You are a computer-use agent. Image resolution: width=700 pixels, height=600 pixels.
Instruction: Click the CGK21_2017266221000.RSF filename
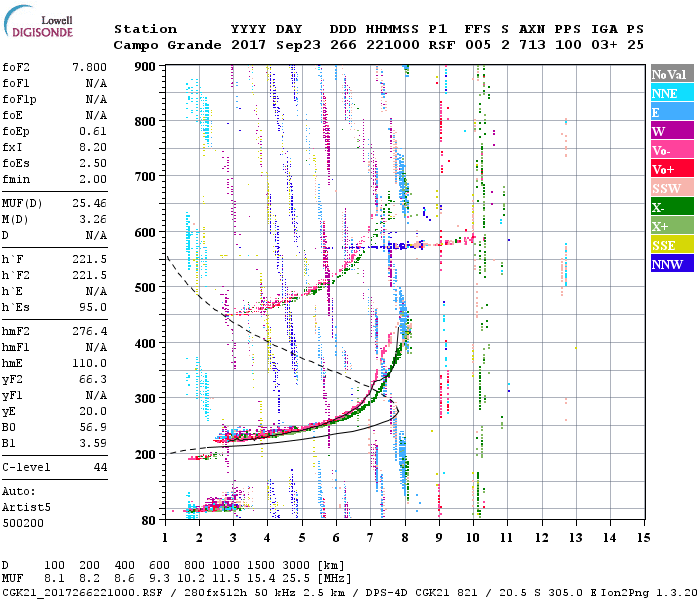(83, 593)
